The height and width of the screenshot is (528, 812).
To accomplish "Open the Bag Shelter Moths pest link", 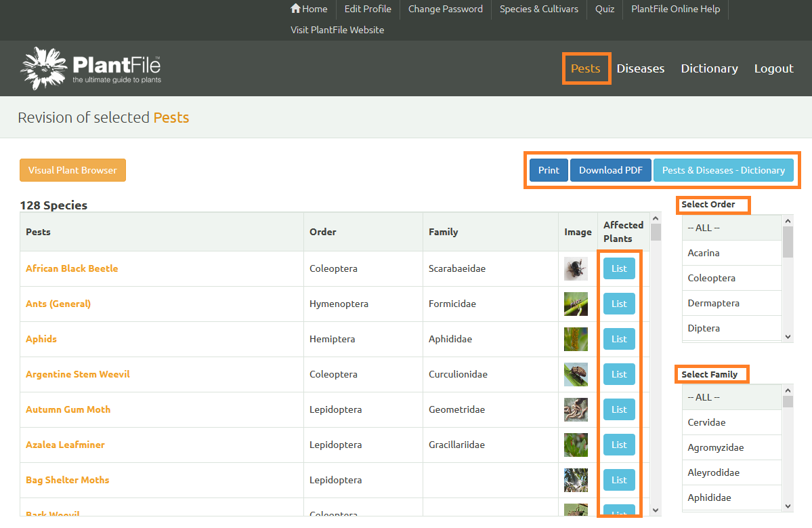I will point(67,480).
